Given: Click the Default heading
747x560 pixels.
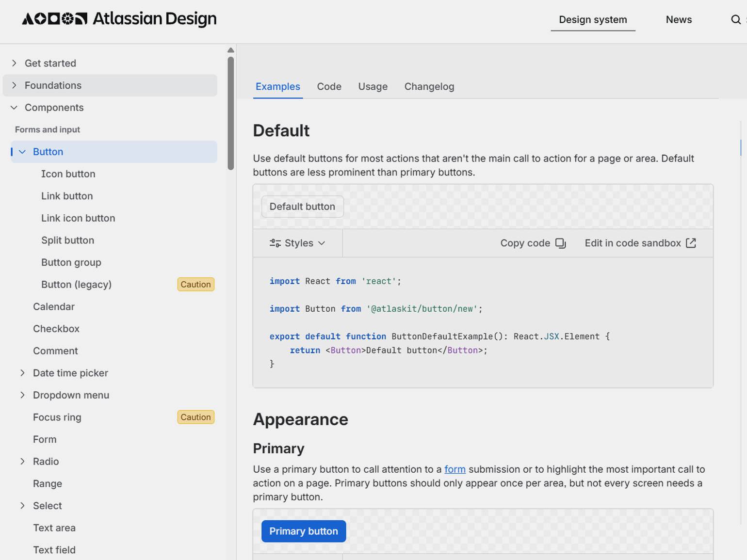Looking at the screenshot, I should pyautogui.click(x=281, y=131).
